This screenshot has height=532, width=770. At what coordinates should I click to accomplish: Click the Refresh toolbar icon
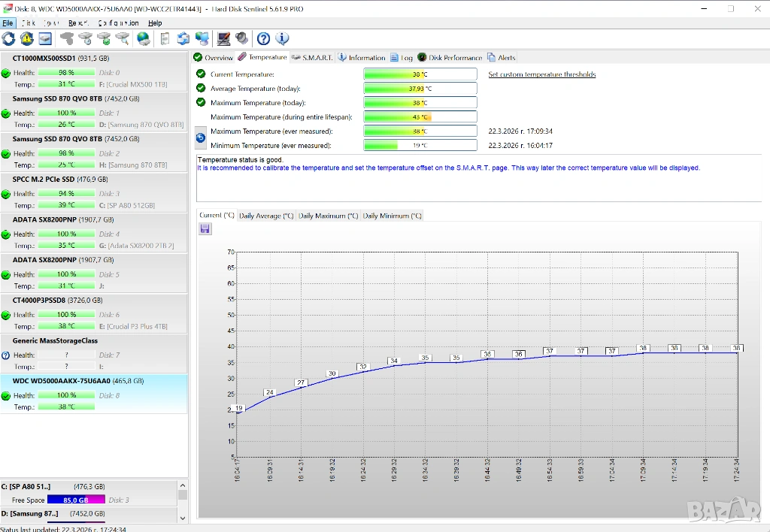8,38
